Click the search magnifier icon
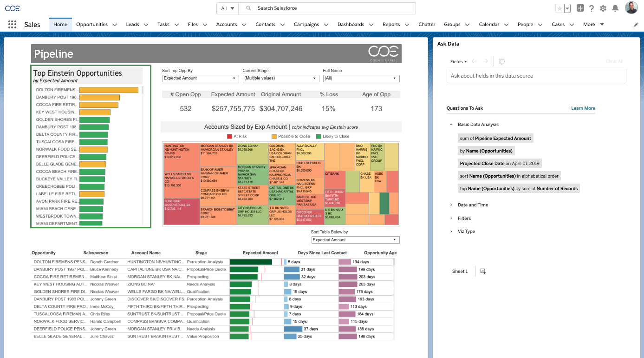Screen dimensions: 644x358 click(x=248, y=8)
